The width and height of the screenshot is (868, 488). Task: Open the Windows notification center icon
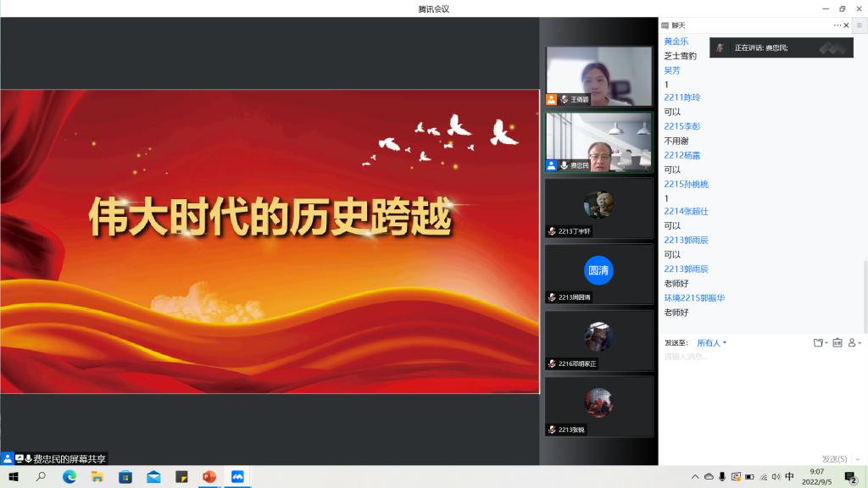pos(850,477)
